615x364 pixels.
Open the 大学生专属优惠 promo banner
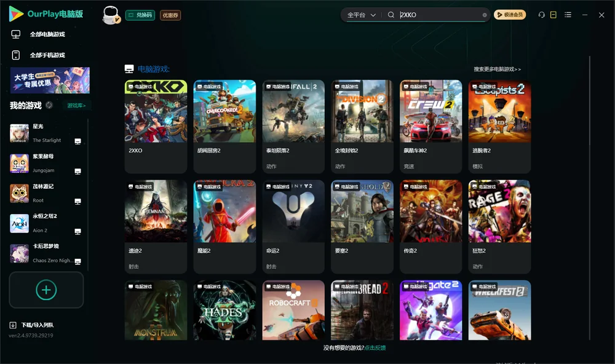click(50, 80)
